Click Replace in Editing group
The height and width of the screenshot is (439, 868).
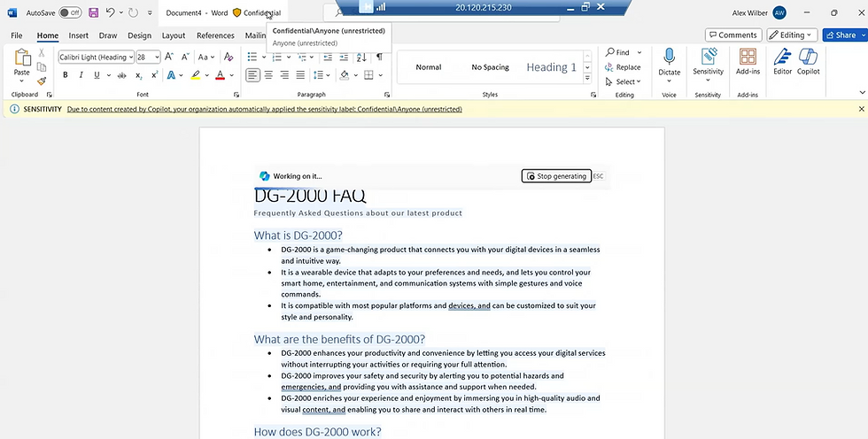pos(623,67)
